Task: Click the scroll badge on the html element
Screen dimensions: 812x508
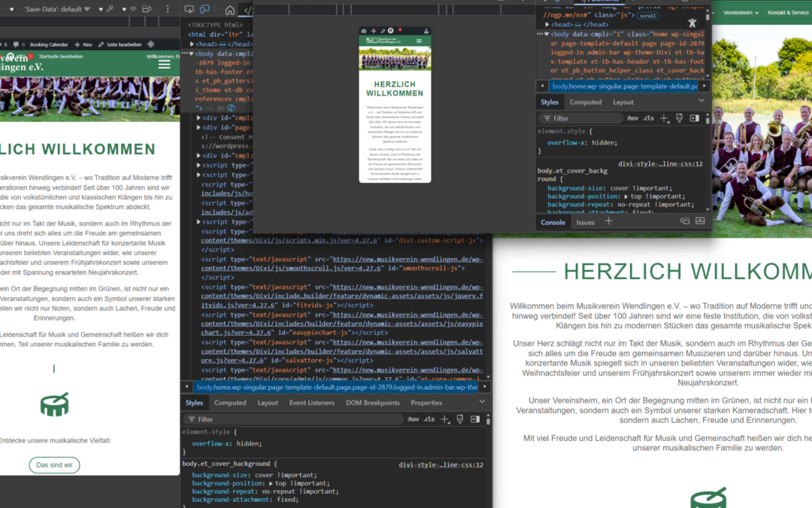Action: pyautogui.click(x=647, y=15)
